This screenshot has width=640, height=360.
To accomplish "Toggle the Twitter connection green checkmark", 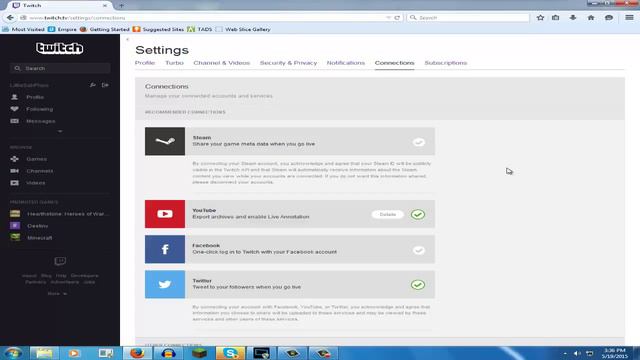I will (418, 285).
